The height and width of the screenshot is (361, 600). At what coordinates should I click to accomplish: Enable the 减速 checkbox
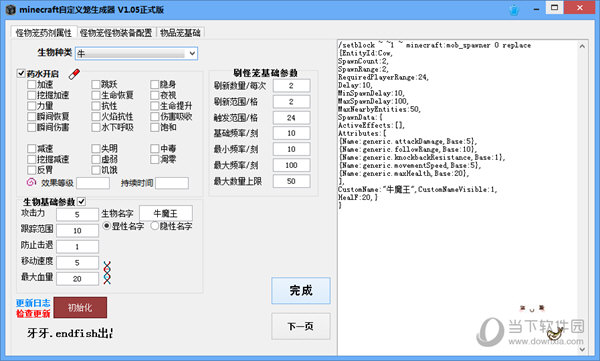31,148
